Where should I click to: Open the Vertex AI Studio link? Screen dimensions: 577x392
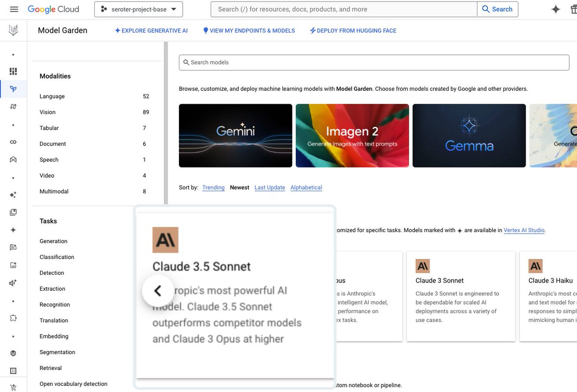click(524, 231)
